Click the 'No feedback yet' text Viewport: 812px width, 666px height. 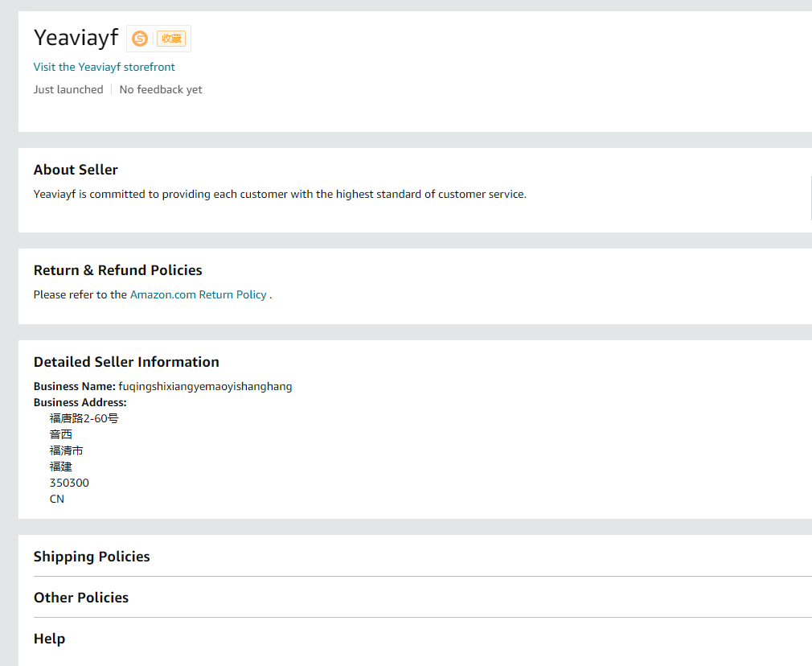(161, 89)
